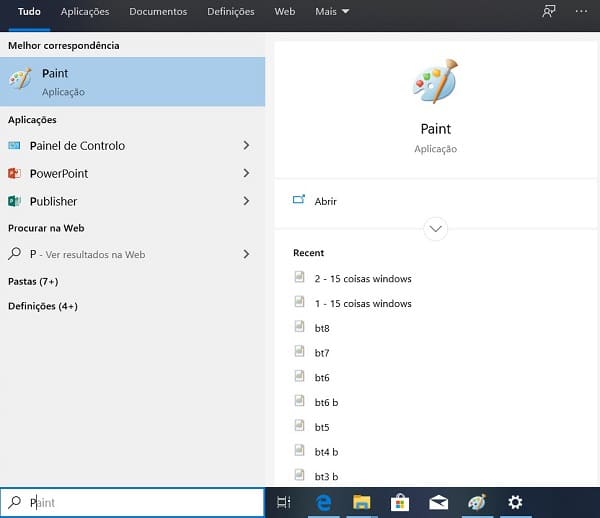Expand web results arrow for P
The width and height of the screenshot is (600, 518).
(x=246, y=254)
